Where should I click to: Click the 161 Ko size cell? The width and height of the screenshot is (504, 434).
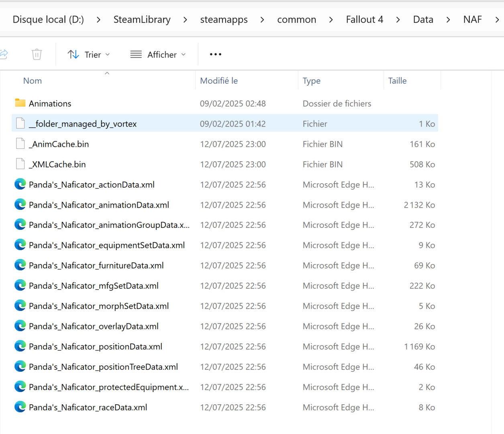[422, 144]
